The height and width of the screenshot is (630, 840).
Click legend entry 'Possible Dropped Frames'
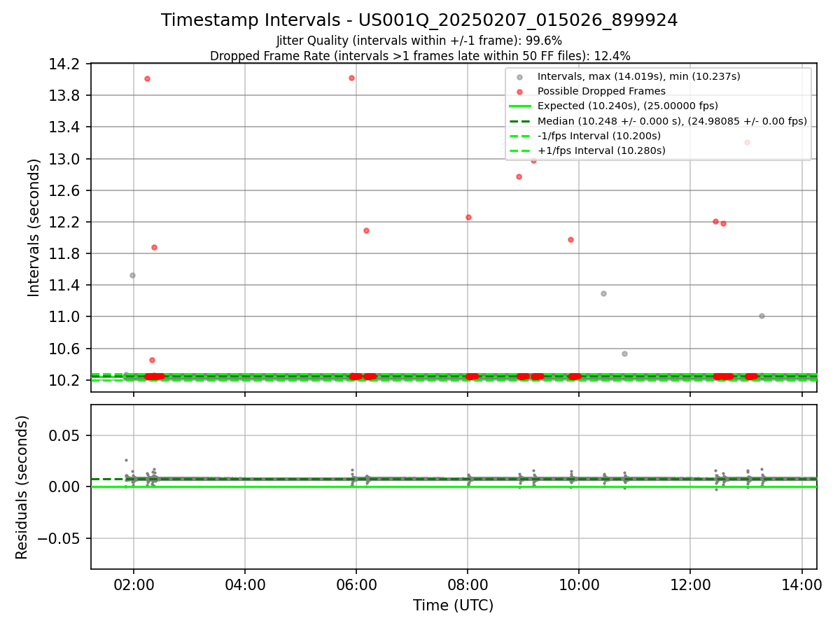(601, 91)
